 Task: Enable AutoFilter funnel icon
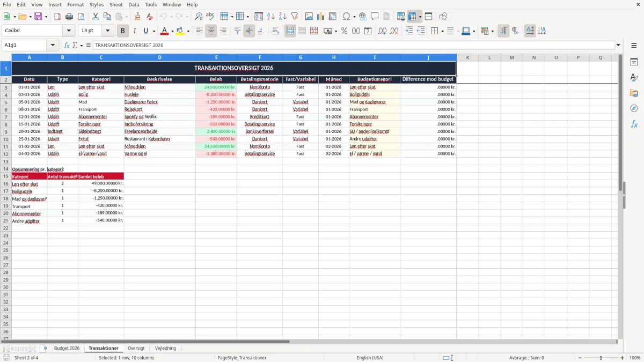coord(294,17)
